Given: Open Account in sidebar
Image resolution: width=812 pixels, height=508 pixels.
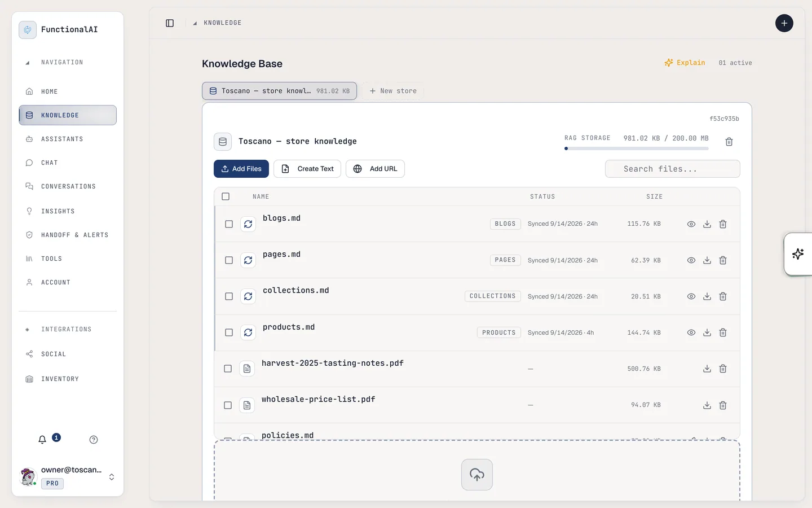Looking at the screenshot, I should [x=68, y=282].
